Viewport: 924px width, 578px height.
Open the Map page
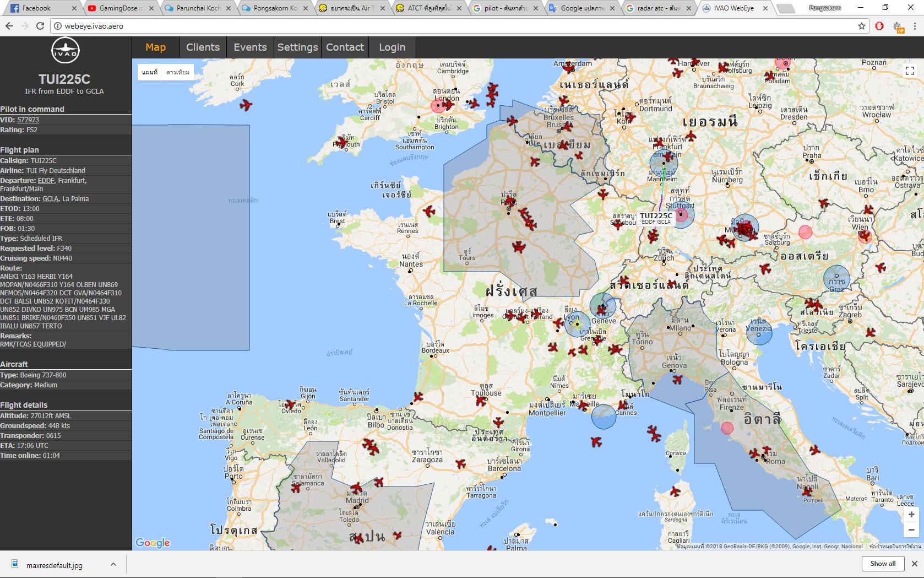pos(156,47)
